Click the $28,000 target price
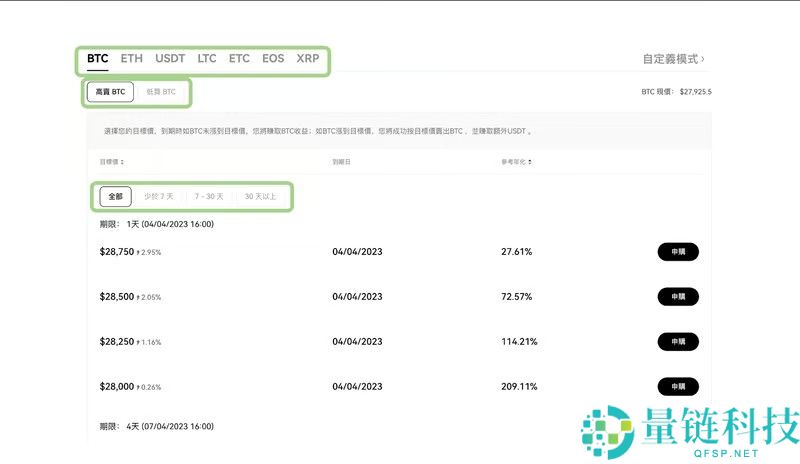 tap(117, 386)
